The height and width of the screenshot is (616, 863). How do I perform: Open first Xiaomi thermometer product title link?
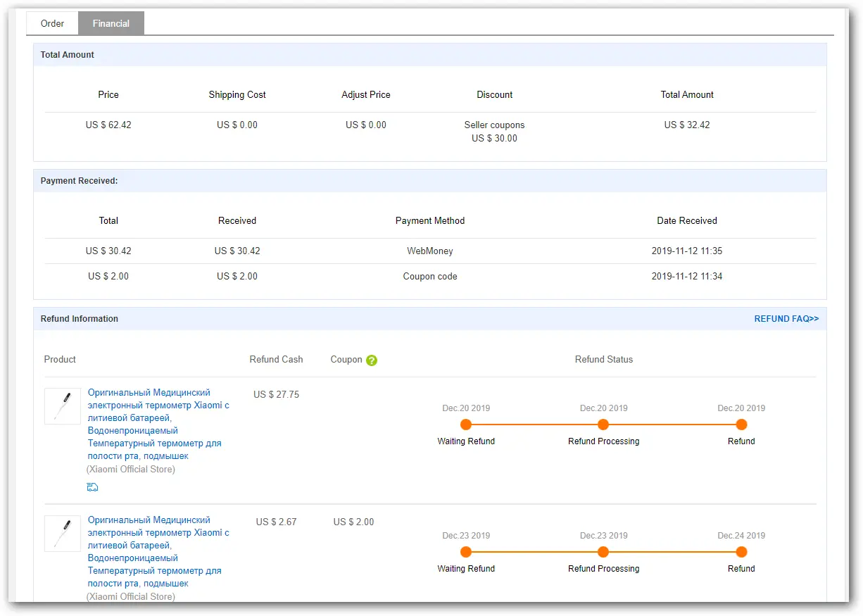(158, 425)
